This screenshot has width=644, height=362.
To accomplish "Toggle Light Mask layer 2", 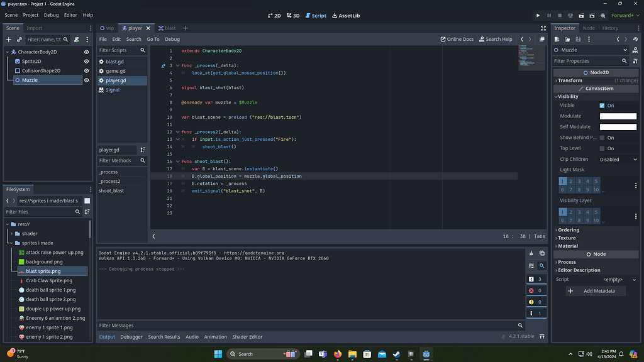I will [571, 182].
